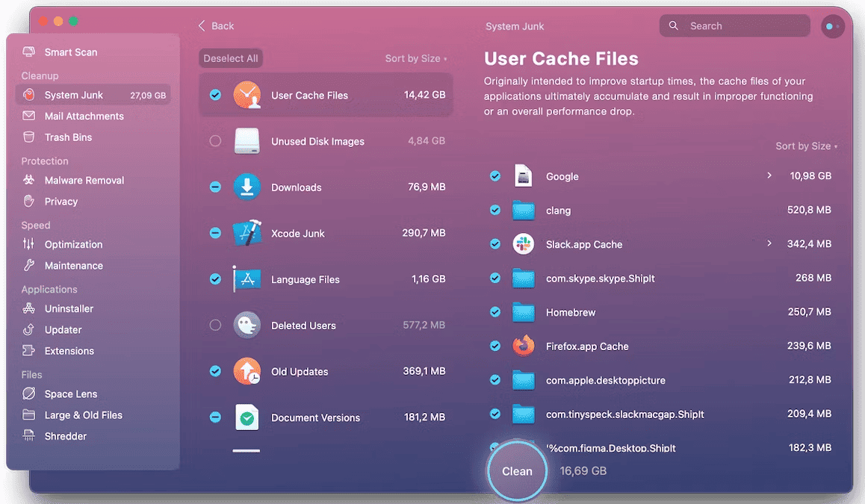Viewport: 865px width, 504px height.
Task: Click the round Clean button
Action: [x=517, y=471]
